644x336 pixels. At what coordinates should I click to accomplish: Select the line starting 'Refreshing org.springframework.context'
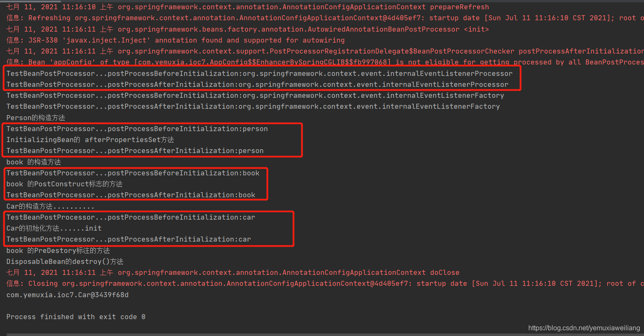(325, 18)
